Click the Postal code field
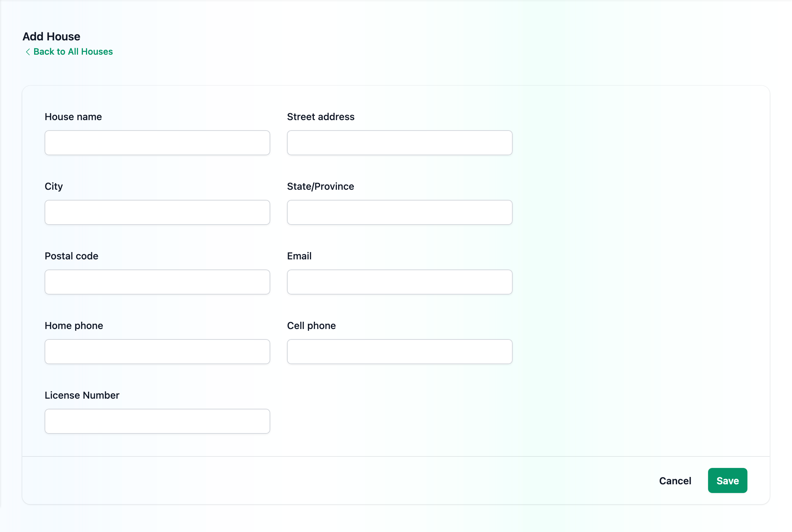Viewport: 792px width, 532px height. 157,282
